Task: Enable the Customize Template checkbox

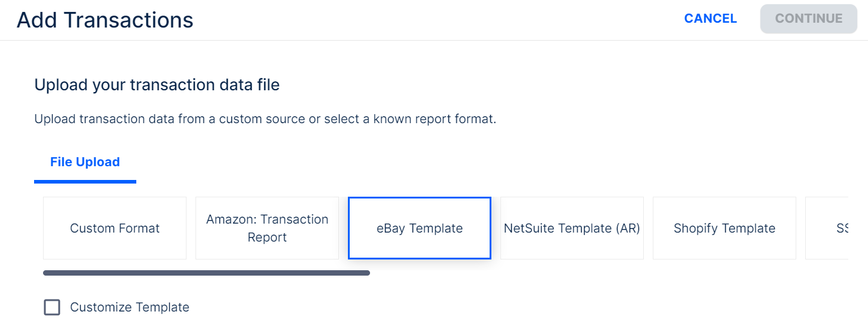Action: coord(53,307)
